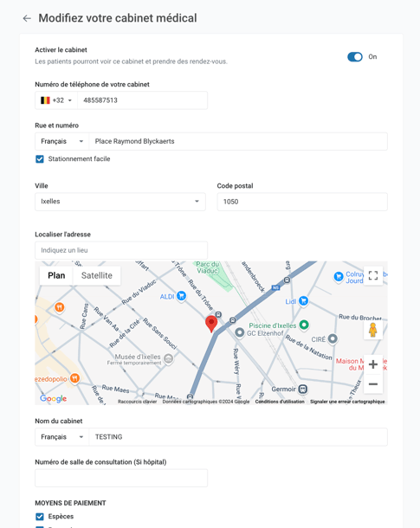The image size is (420, 528).
Task: Uncheck Stationnement facile checkbox
Action: point(40,159)
